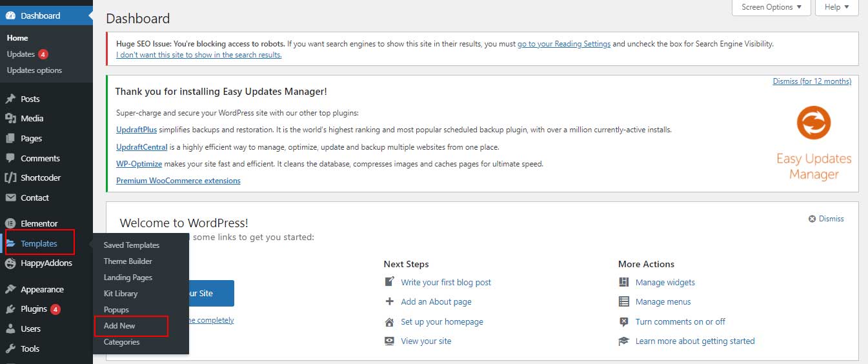Follow the go to your Reading Settings link
This screenshot has height=364, width=868.
pos(564,44)
